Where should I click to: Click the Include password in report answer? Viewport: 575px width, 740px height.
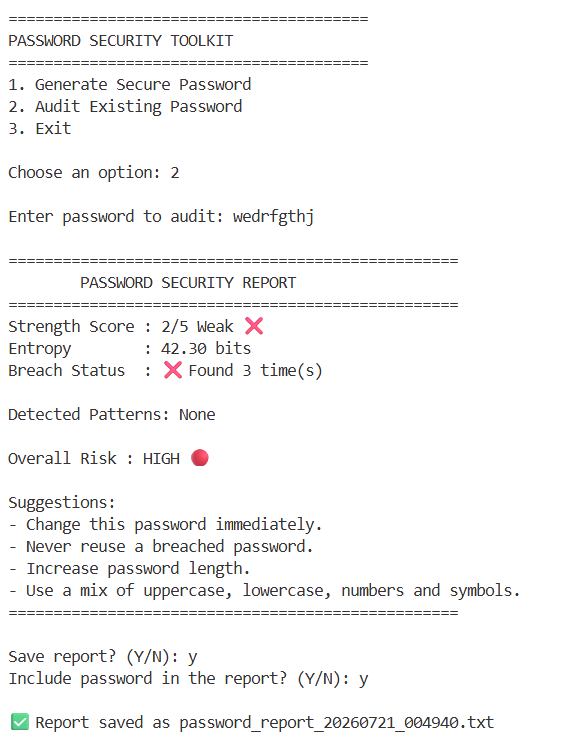click(x=364, y=680)
